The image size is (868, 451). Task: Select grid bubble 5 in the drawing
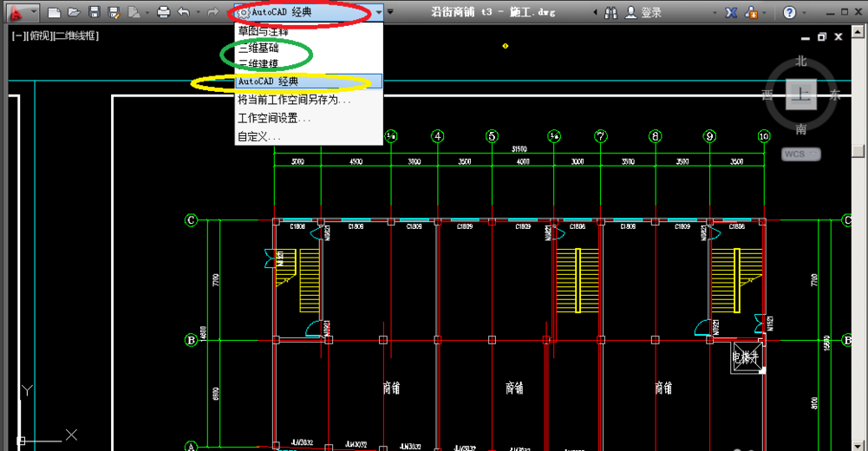pyautogui.click(x=492, y=135)
